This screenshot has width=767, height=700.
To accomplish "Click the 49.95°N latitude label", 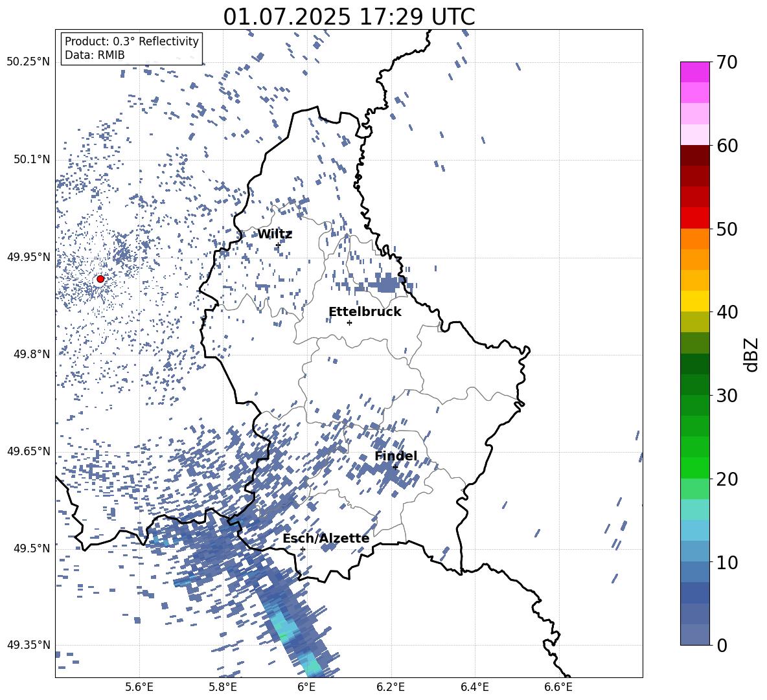I will coord(29,256).
